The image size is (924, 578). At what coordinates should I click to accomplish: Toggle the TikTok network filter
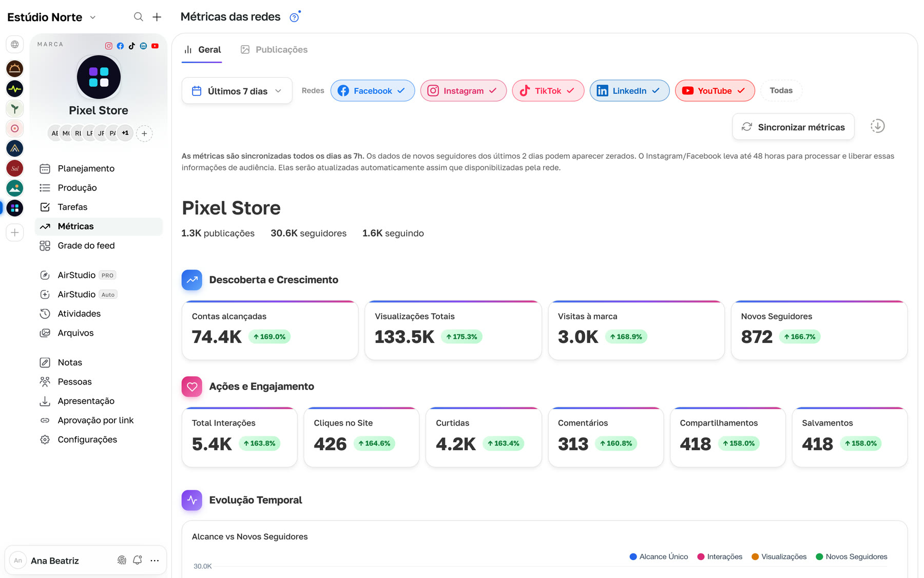click(x=548, y=91)
